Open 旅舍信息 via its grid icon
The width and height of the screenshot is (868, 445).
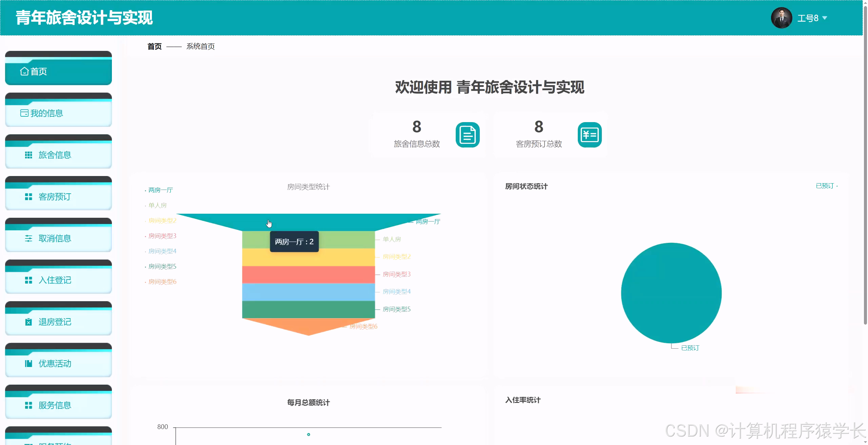tap(28, 155)
